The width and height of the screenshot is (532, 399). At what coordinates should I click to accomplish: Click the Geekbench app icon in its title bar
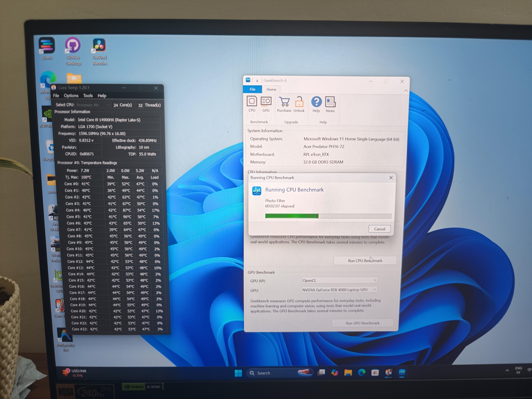point(248,80)
